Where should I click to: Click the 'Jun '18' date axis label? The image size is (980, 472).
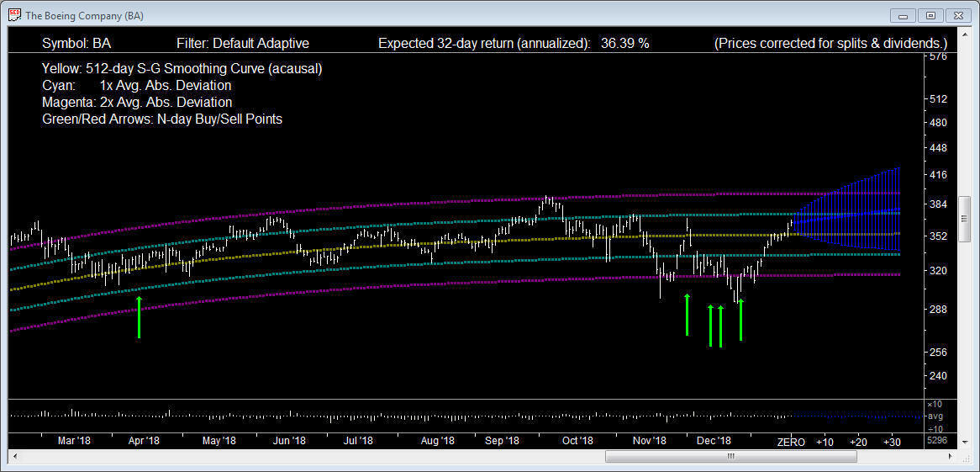click(289, 441)
